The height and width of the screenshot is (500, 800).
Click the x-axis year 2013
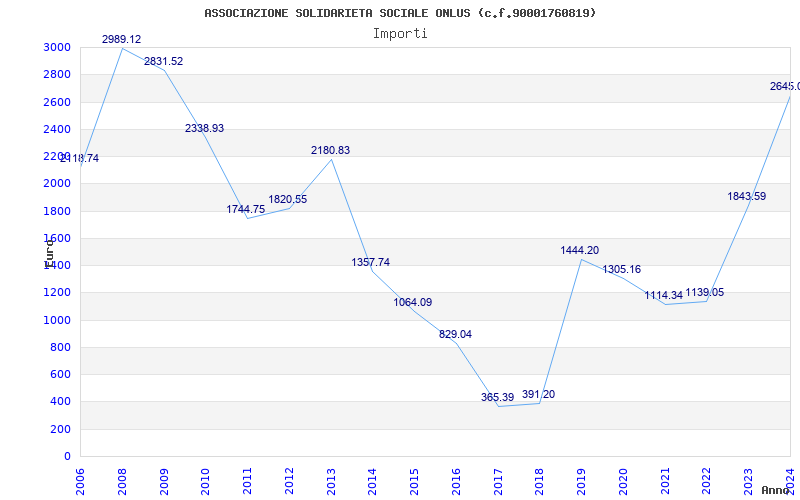click(x=331, y=482)
